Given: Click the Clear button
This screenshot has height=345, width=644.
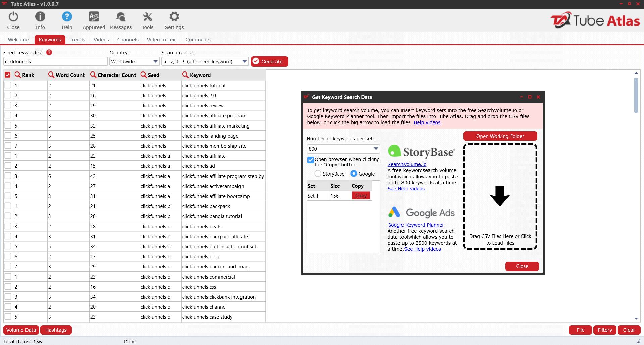Looking at the screenshot, I should point(629,330).
